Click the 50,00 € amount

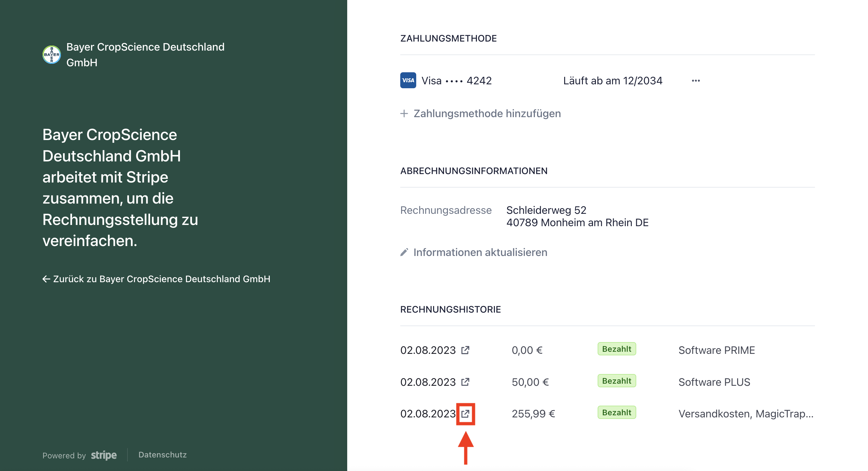click(x=530, y=382)
